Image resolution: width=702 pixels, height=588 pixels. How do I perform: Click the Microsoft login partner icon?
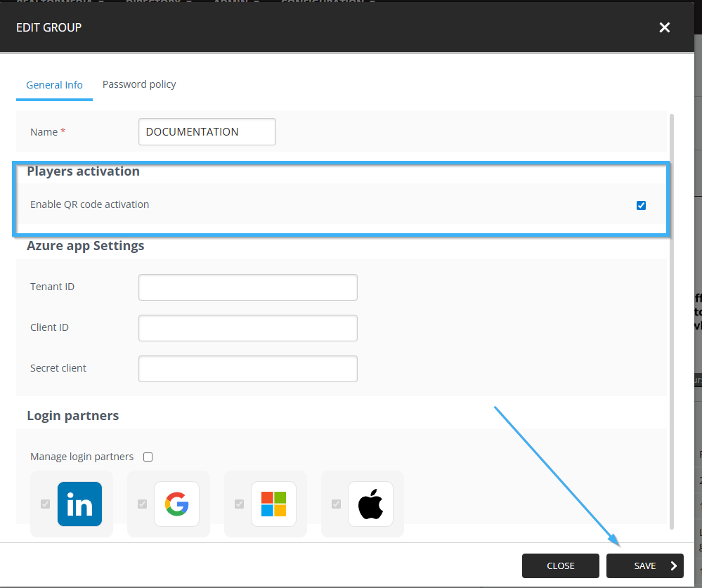click(x=273, y=504)
